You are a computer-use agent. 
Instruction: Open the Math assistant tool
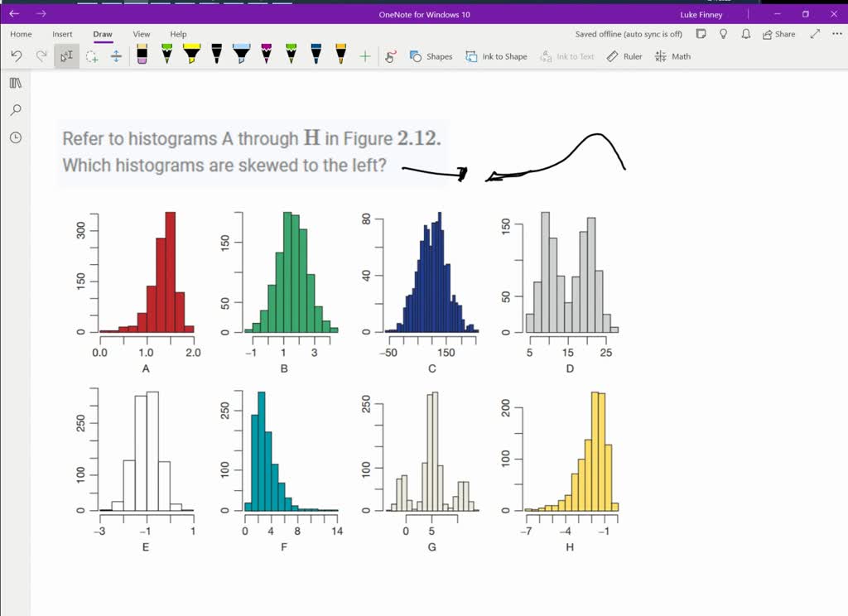coord(672,56)
